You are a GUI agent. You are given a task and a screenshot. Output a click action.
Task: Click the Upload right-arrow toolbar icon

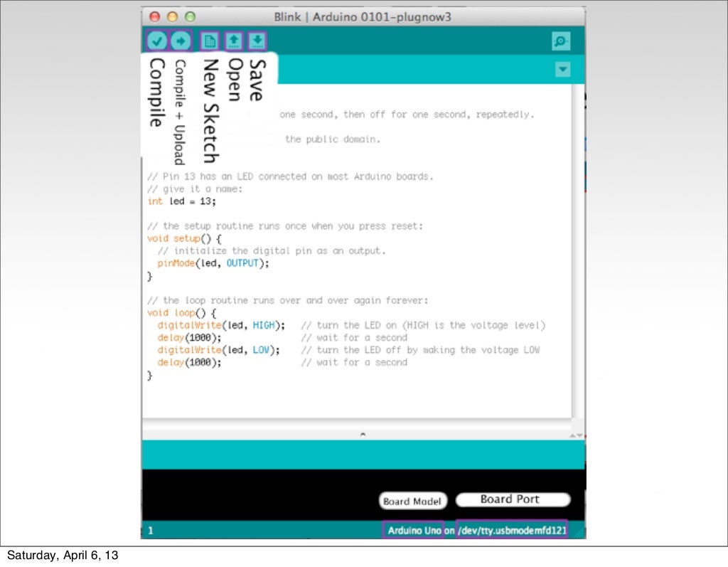coord(181,41)
